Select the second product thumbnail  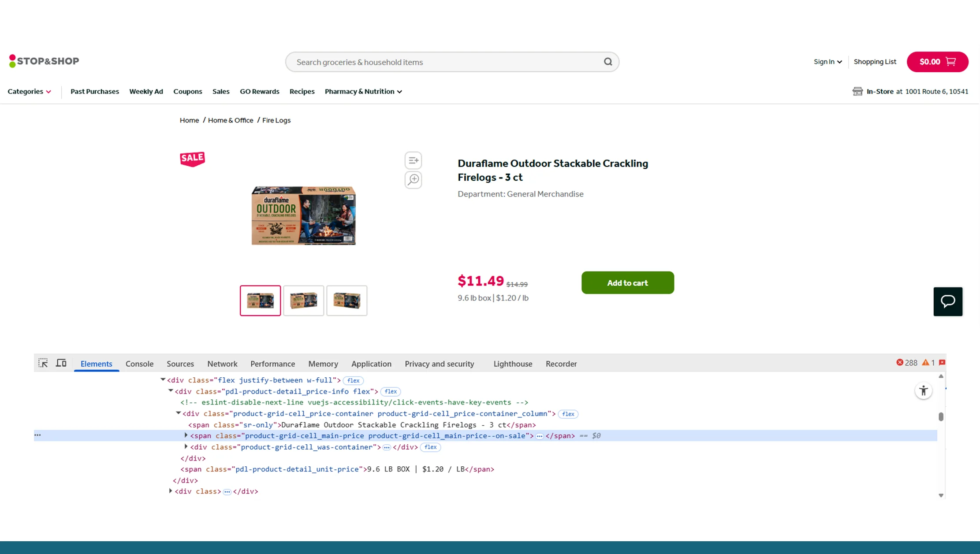[303, 301]
